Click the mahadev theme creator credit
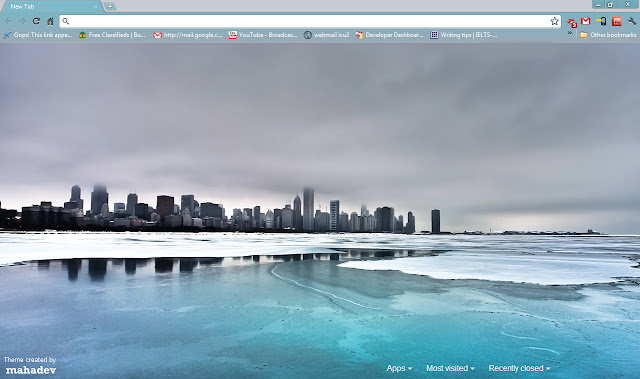 point(31,370)
